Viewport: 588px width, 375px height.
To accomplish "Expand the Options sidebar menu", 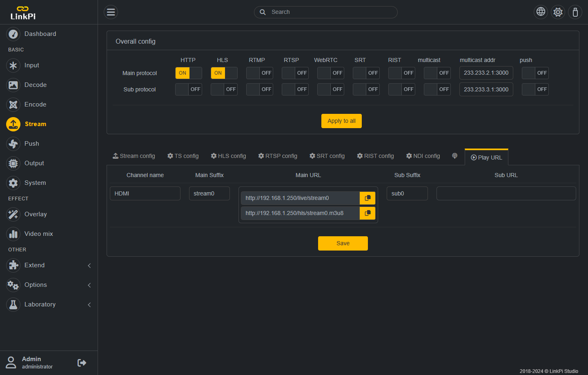I will click(48, 285).
